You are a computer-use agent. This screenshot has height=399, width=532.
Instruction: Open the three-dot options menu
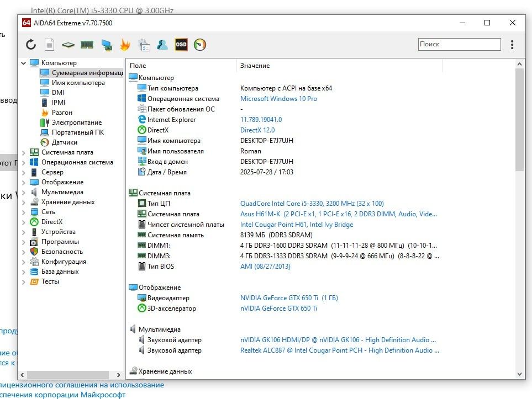(512, 44)
